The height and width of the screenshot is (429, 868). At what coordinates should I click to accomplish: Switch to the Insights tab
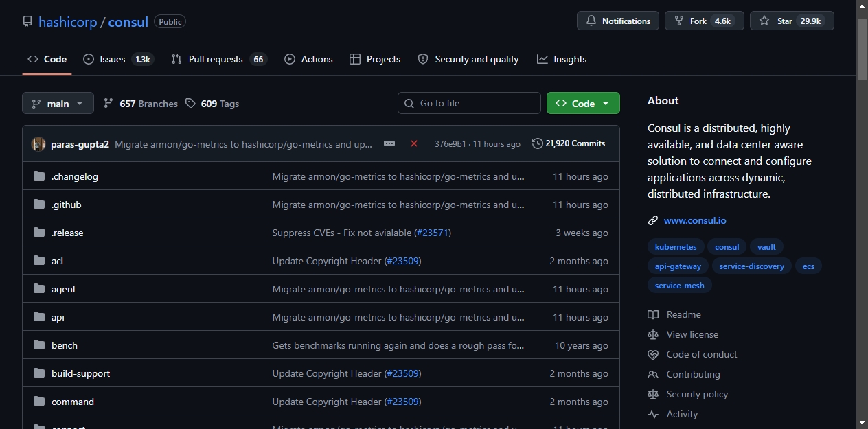click(x=562, y=59)
